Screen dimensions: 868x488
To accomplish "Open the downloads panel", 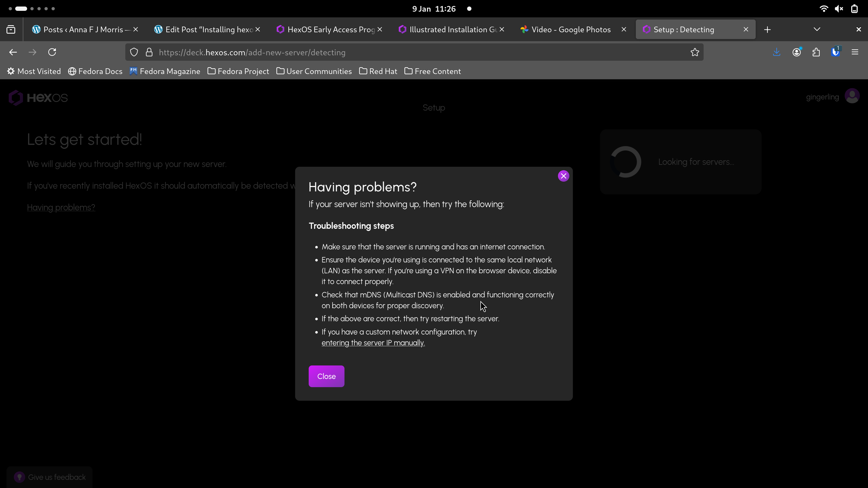I will coord(777,52).
